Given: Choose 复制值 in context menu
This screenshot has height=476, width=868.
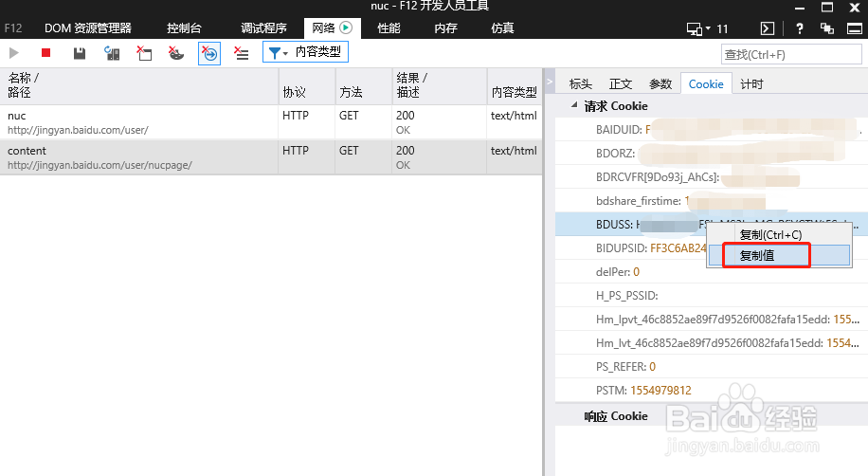Looking at the screenshot, I should 778,255.
